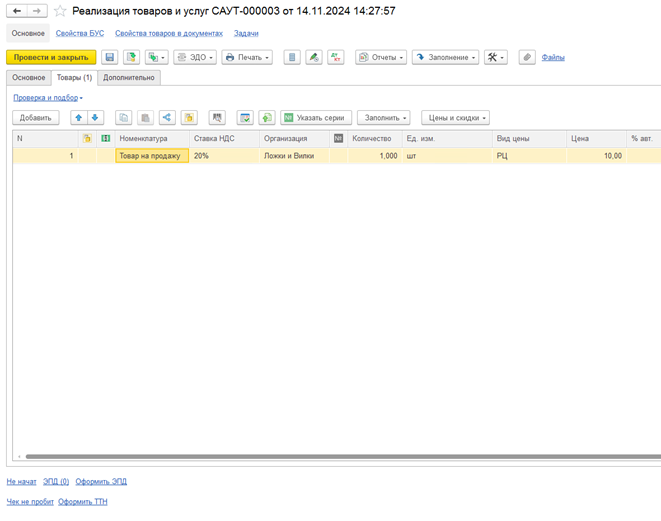
Task: Click the Не начат status link
Action: point(21,481)
